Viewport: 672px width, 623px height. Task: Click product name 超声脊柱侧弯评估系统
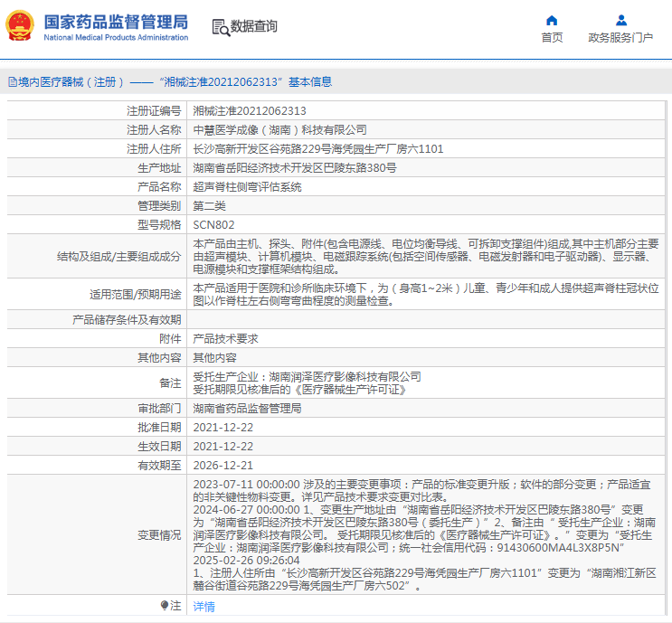pyautogui.click(x=247, y=187)
